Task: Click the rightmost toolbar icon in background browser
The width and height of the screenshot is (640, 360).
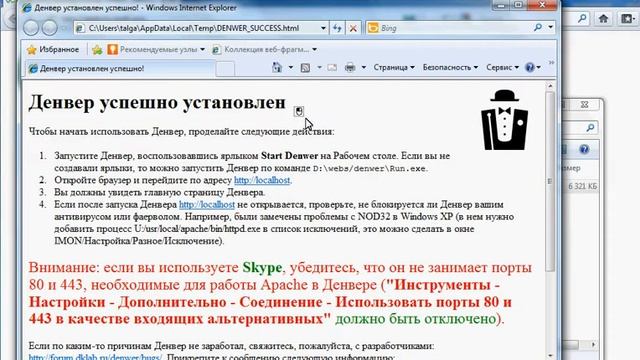Action: tap(627, 18)
